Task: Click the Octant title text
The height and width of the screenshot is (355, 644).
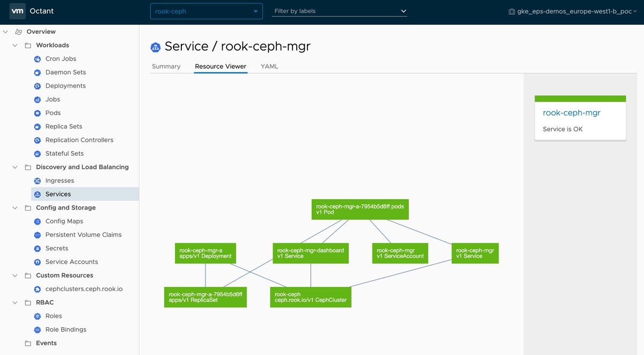Action: (x=42, y=11)
